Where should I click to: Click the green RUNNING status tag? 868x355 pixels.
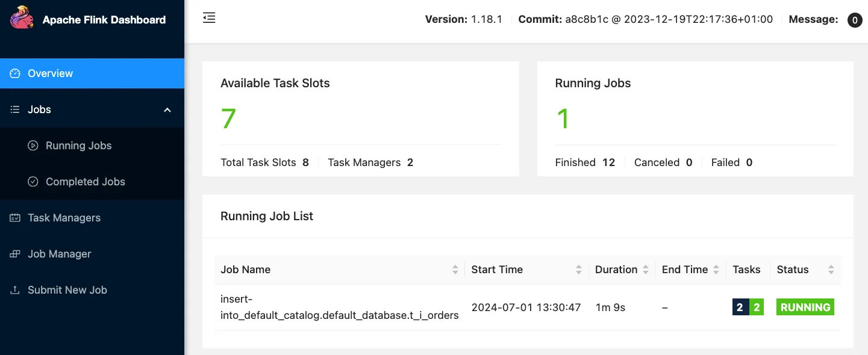tap(805, 307)
